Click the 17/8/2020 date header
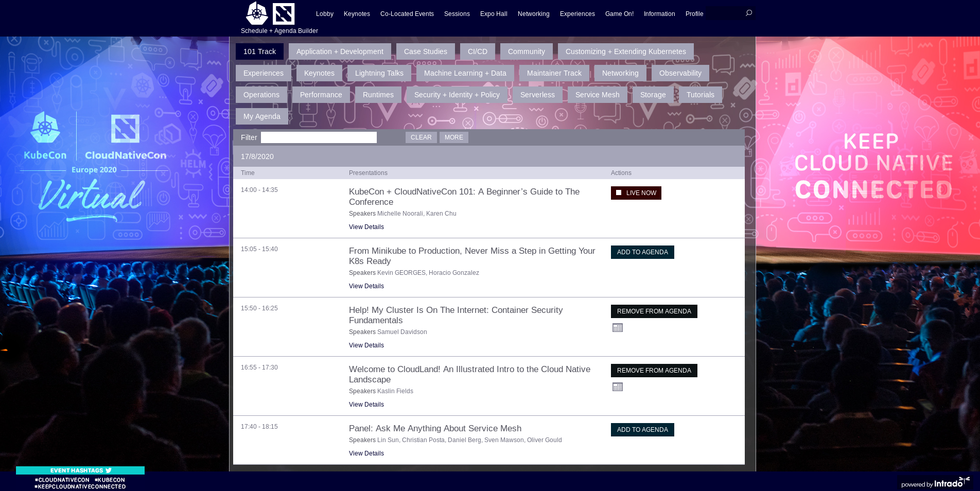Image resolution: width=980 pixels, height=491 pixels. 257,156
